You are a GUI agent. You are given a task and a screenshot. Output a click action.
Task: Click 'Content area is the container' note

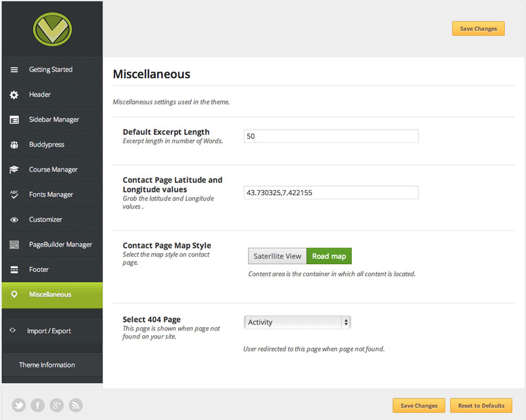tap(332, 273)
